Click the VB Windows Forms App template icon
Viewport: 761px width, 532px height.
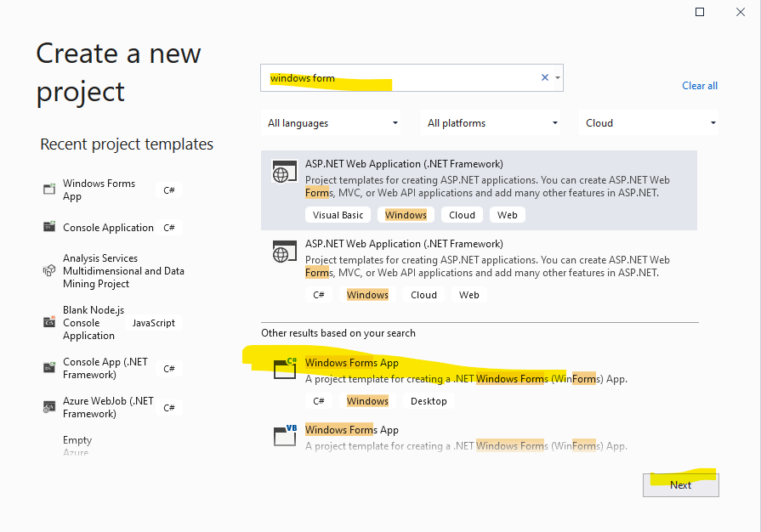(x=286, y=435)
